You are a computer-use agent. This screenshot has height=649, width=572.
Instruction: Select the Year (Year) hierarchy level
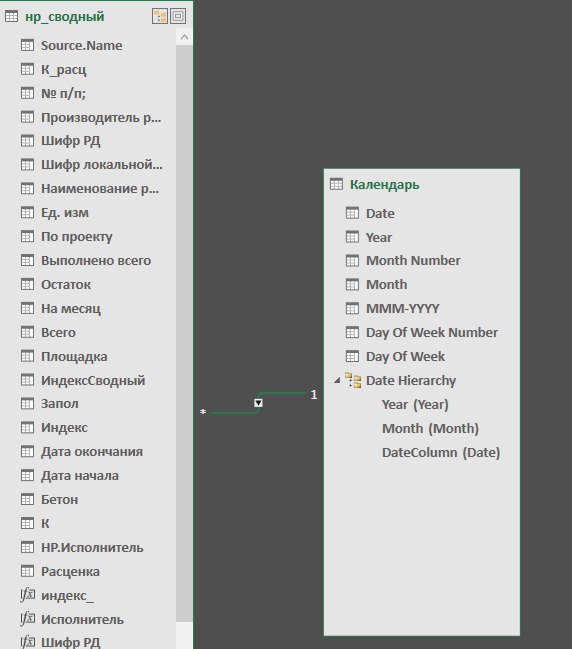tap(415, 404)
